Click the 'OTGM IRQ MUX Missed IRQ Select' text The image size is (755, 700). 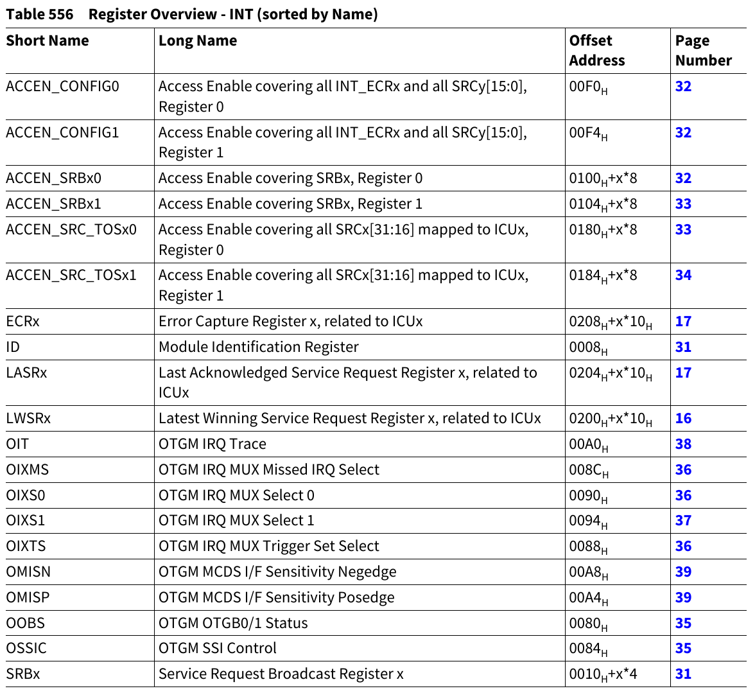coord(269,470)
